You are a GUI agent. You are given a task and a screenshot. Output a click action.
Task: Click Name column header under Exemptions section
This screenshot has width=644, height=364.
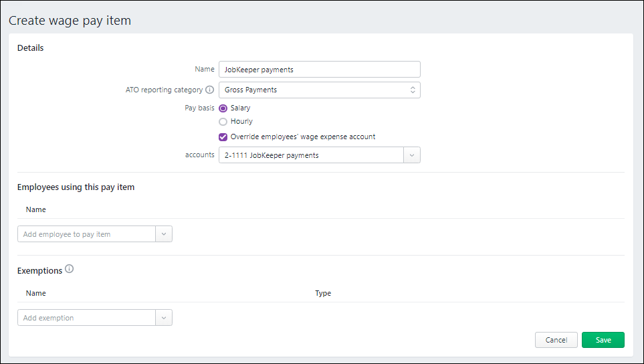tap(36, 293)
